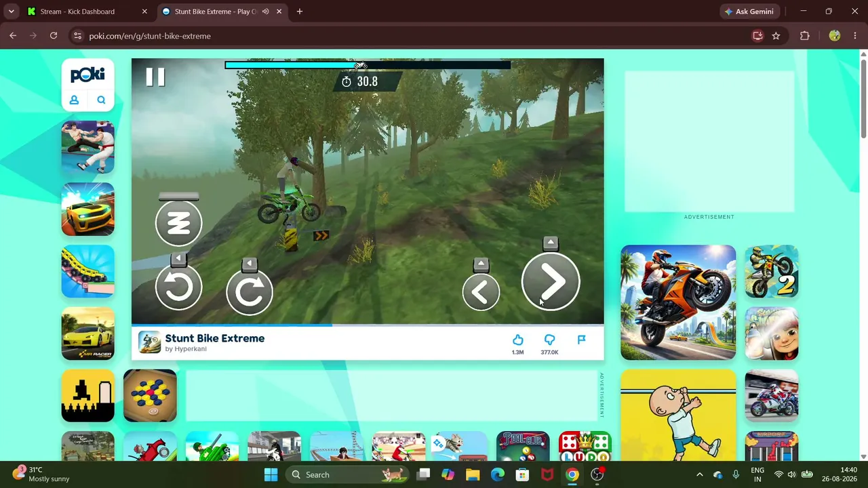Open McAfee from the taskbar
Screen dimensions: 868x488
pos(547,474)
